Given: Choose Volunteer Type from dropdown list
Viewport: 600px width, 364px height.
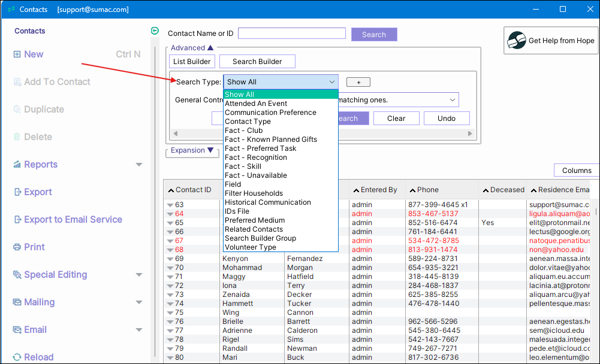Looking at the screenshot, I should click(x=251, y=247).
